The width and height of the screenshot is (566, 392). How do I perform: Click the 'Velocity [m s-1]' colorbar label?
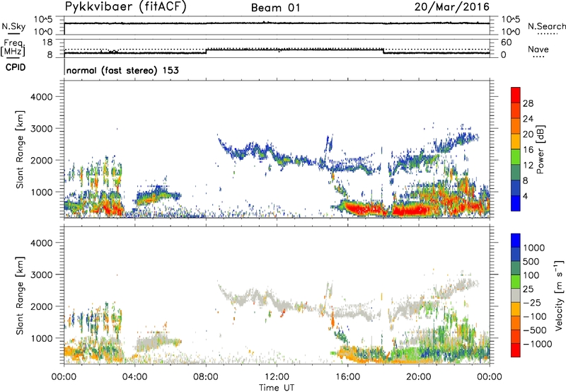(x=559, y=295)
